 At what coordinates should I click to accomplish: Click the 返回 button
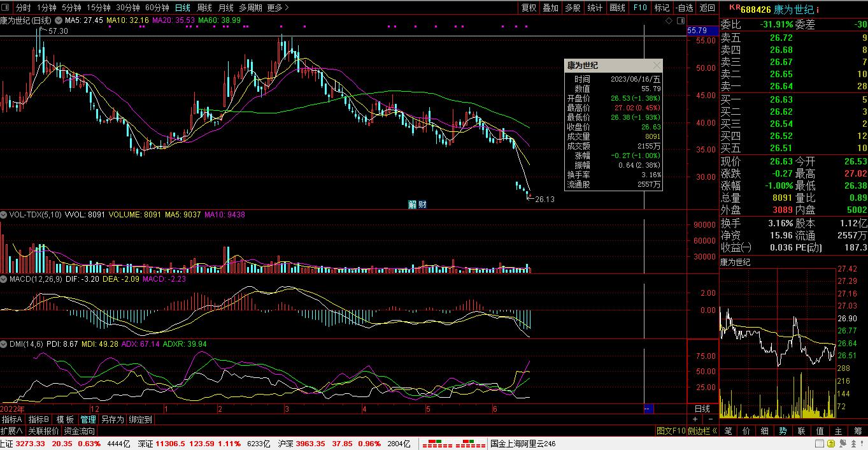point(707,8)
